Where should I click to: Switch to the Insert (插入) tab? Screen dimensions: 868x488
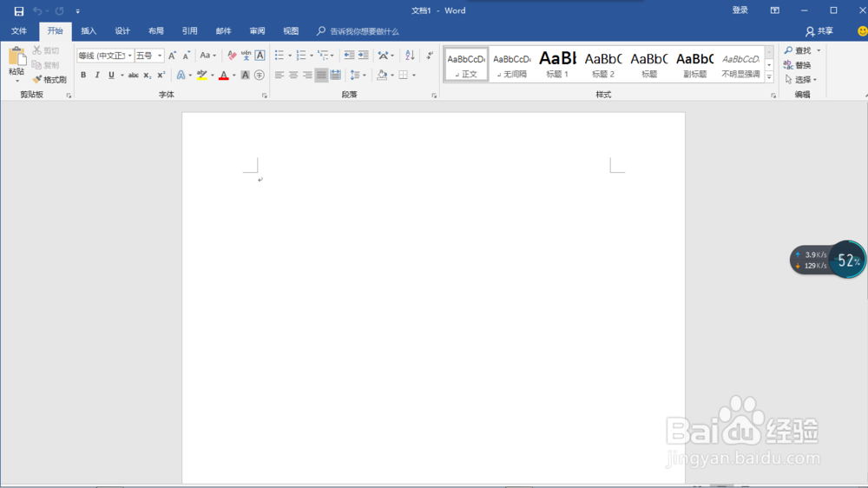click(89, 31)
